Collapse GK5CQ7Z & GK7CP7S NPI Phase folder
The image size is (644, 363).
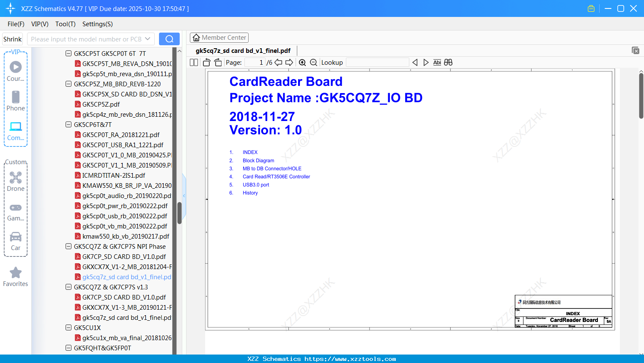tap(69, 246)
